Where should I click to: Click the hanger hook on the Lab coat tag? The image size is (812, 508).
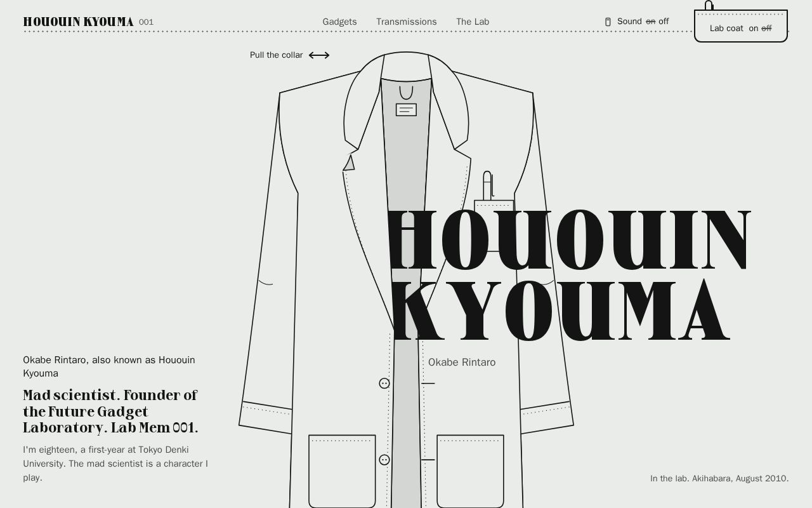(x=709, y=6)
